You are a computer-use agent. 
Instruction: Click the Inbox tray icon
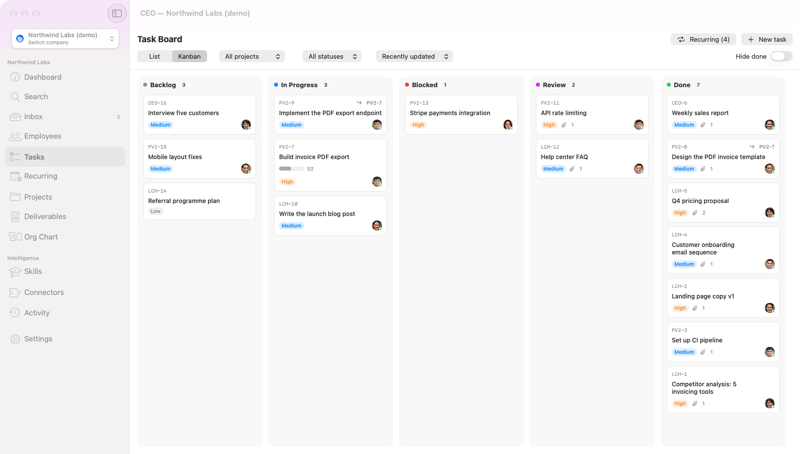click(x=15, y=116)
